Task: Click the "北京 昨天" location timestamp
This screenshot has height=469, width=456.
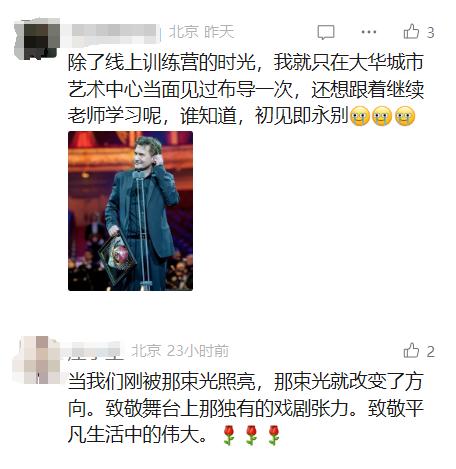Action: coord(201,32)
